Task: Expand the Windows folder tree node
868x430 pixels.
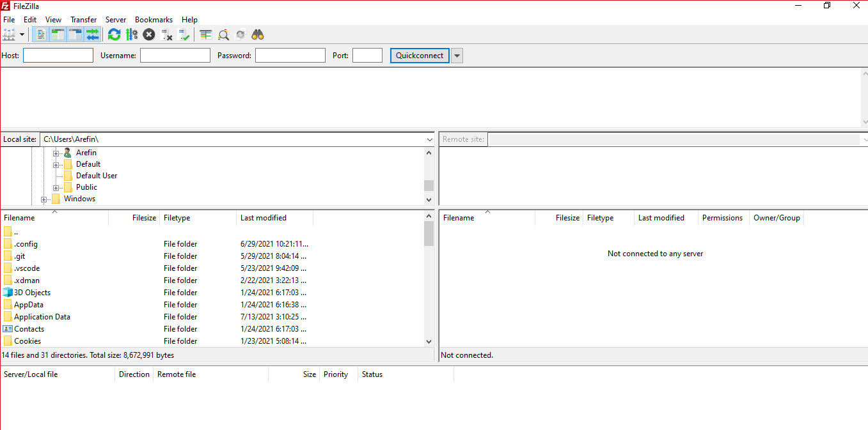Action: point(44,199)
